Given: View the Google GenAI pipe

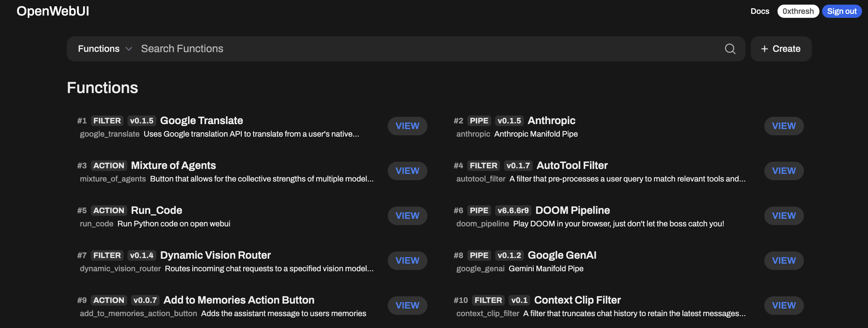Looking at the screenshot, I should pyautogui.click(x=783, y=260).
